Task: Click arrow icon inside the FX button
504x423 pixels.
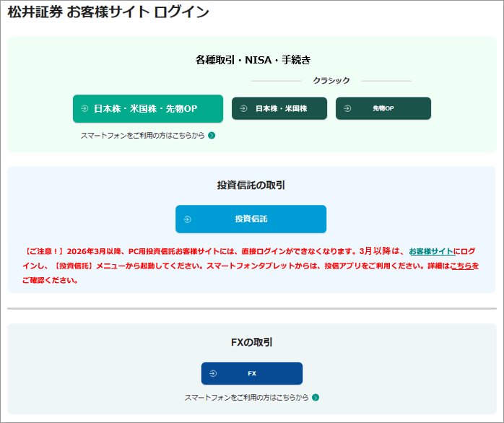Action: click(213, 374)
